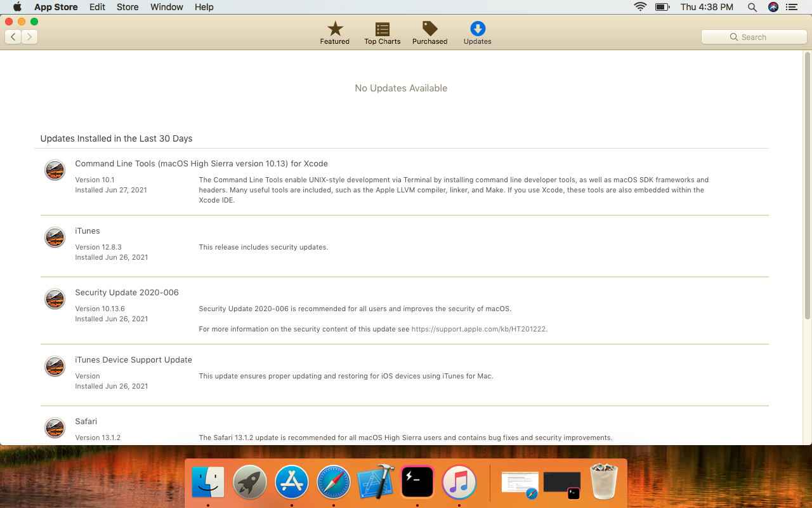The width and height of the screenshot is (812, 508).
Task: Open the Trash in the Dock
Action: [603, 482]
